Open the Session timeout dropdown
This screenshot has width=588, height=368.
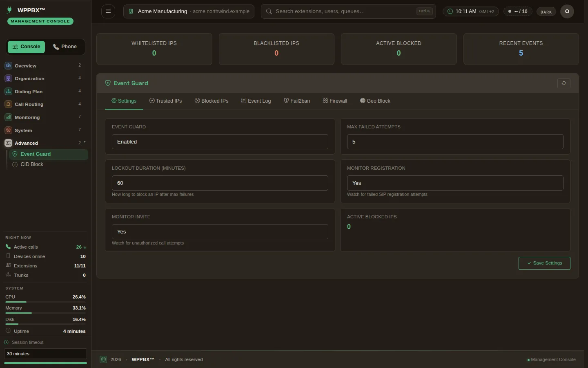[x=46, y=354]
